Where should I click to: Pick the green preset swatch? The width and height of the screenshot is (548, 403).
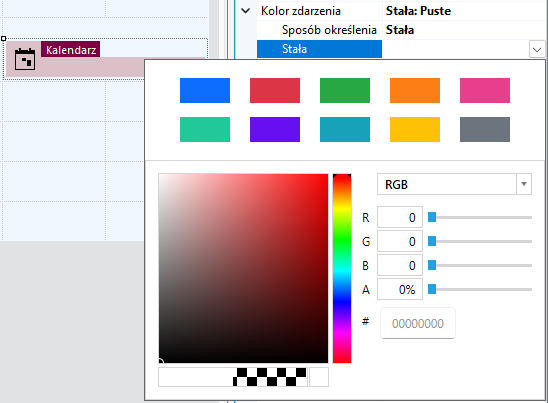(x=345, y=91)
